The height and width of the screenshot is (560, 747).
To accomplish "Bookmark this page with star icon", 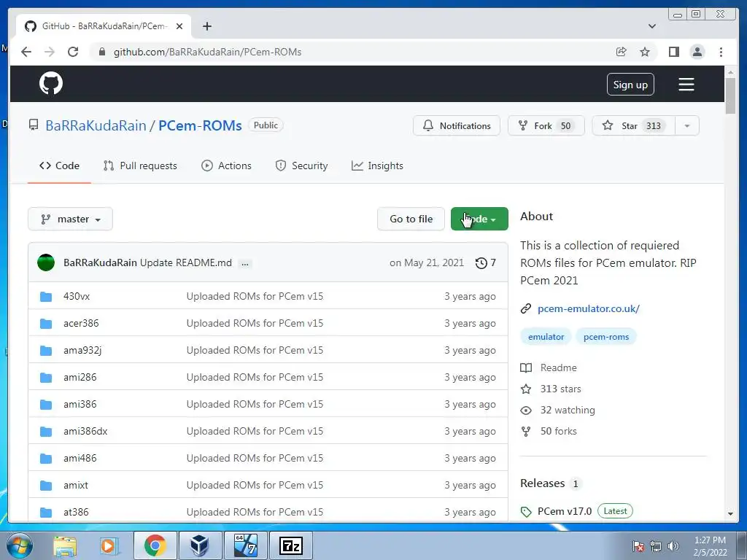I will tap(645, 52).
